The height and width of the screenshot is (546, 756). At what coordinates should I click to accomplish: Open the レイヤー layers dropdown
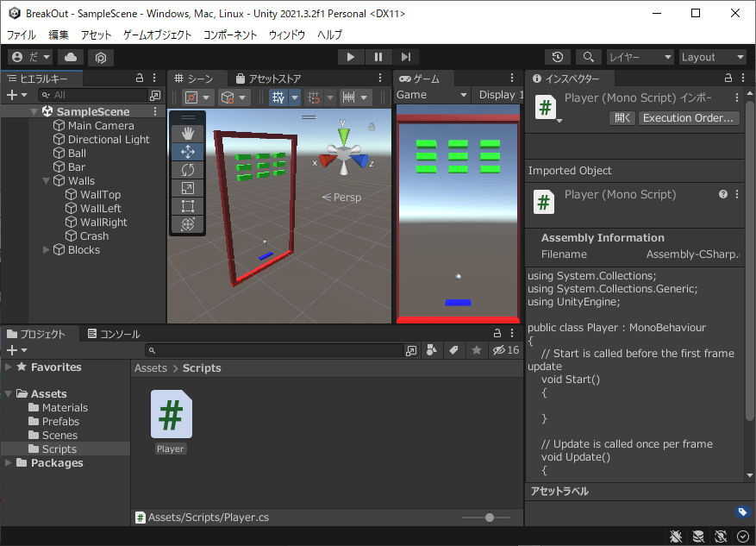[x=640, y=58]
